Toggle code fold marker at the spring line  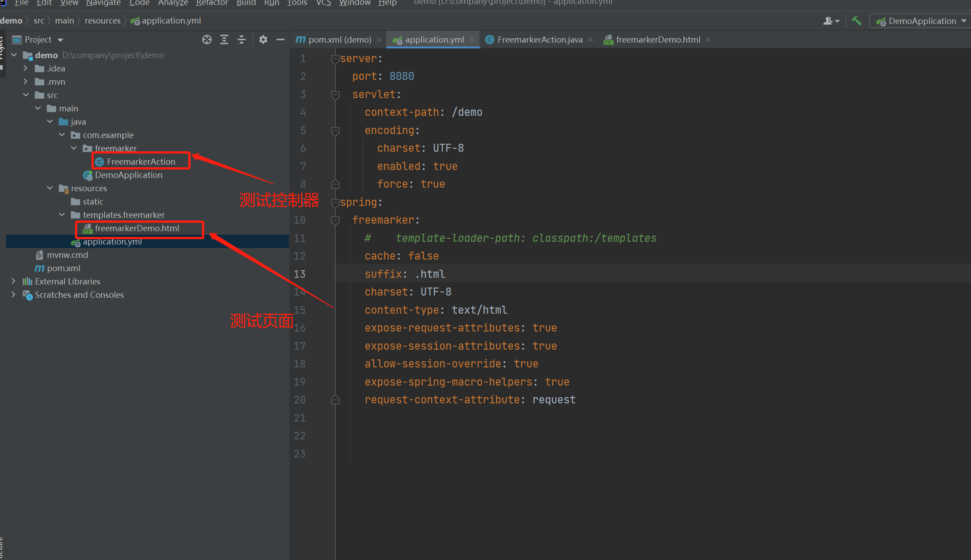(x=335, y=203)
